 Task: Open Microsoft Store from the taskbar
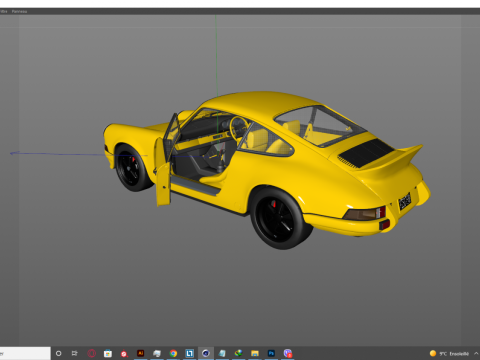[108, 353]
